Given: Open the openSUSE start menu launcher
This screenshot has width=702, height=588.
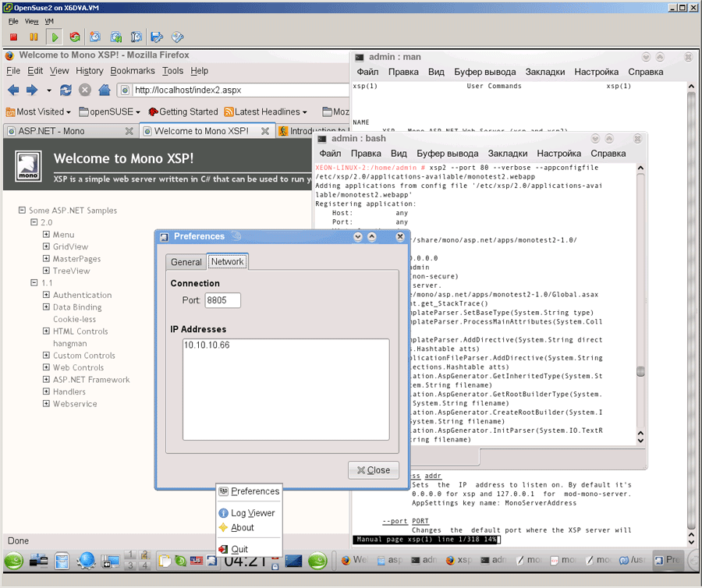Looking at the screenshot, I should pos(14,561).
